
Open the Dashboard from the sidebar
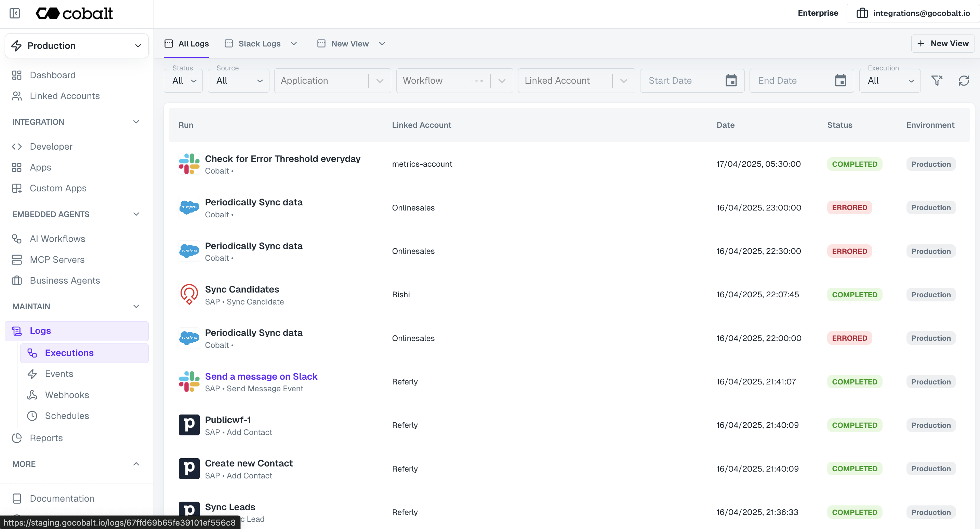tap(52, 75)
